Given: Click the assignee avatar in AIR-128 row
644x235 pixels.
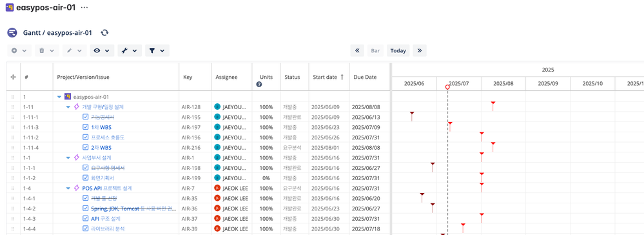Looking at the screenshot, I should pyautogui.click(x=217, y=107).
